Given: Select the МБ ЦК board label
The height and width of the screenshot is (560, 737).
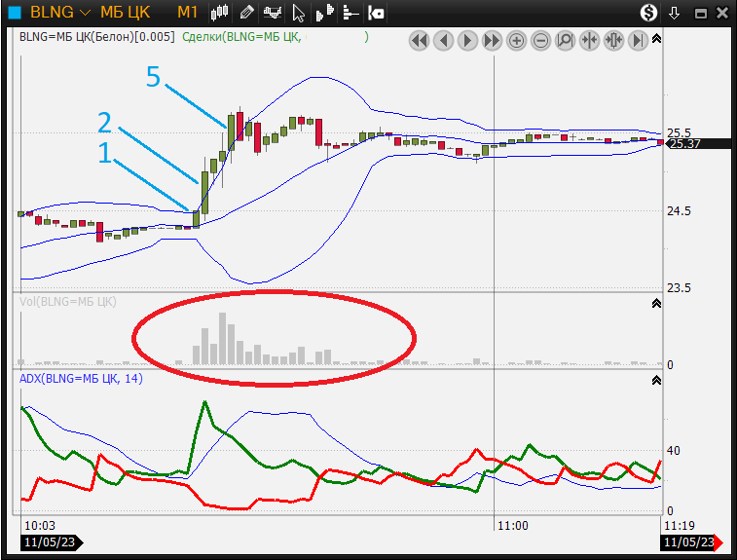Looking at the screenshot, I should pyautogui.click(x=125, y=13).
